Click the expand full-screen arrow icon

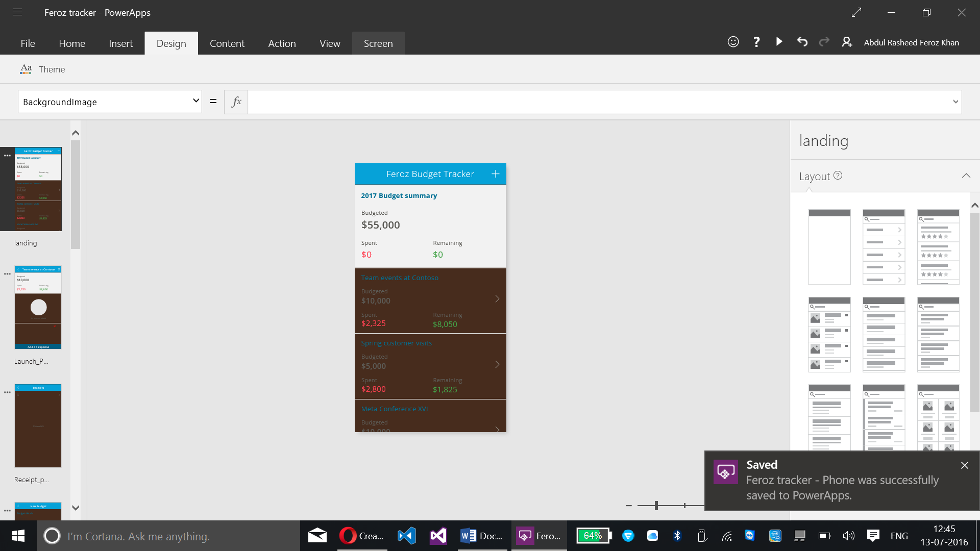(856, 12)
